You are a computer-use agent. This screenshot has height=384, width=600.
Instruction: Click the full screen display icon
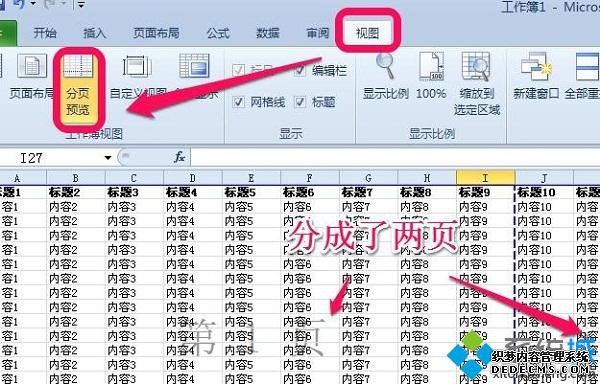194,66
